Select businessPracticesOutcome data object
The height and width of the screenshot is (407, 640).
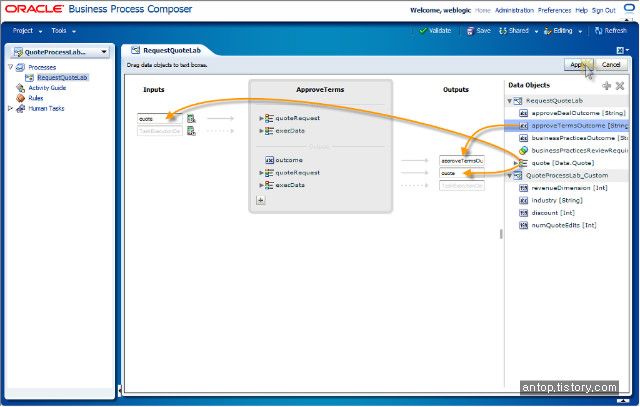coord(580,138)
